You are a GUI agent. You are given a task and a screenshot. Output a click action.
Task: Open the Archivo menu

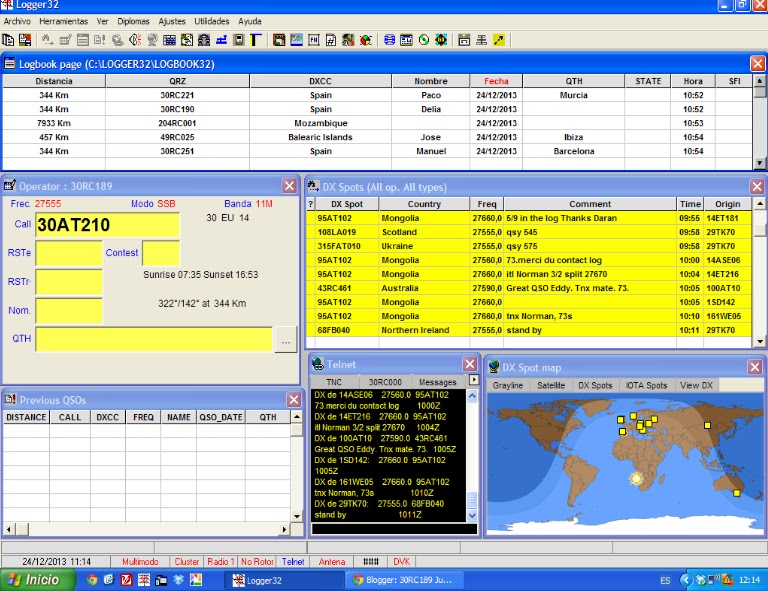[x=17, y=21]
